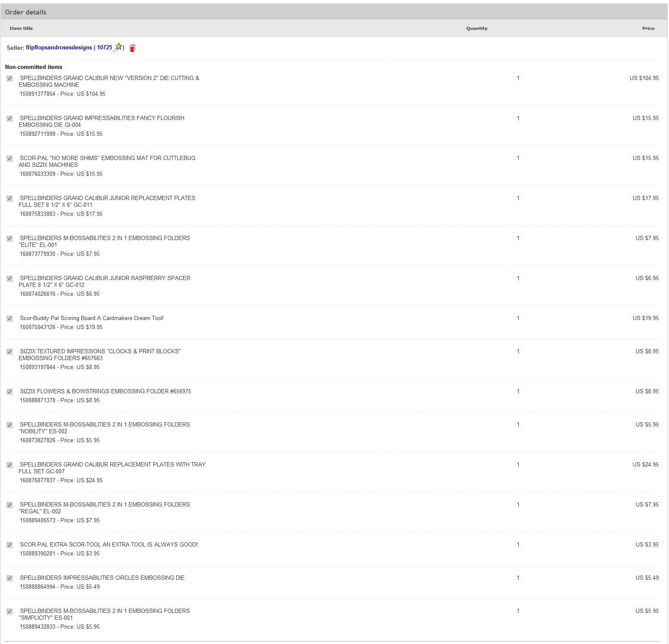Uncheck Fancy Flourish Embossing Die GI-004 item
Screen dimensions: 669x644
[x=9, y=119]
